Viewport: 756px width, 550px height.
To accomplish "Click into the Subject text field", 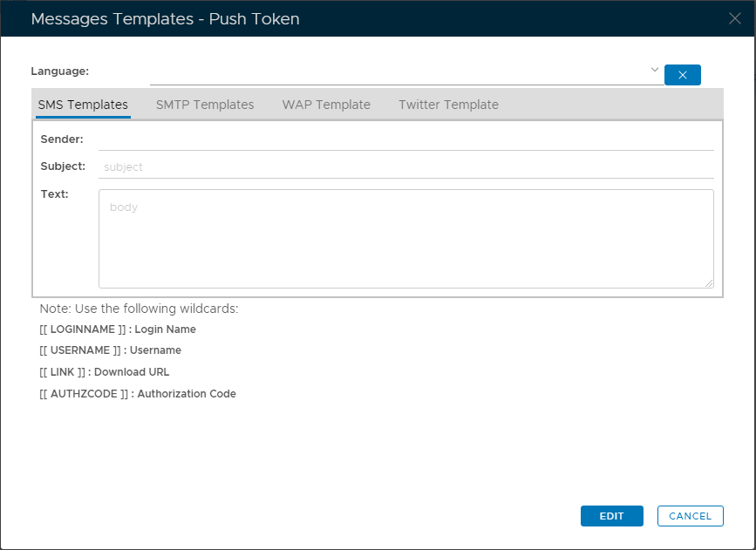I will (405, 166).
